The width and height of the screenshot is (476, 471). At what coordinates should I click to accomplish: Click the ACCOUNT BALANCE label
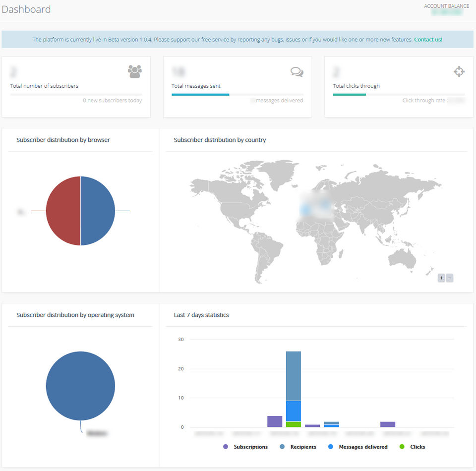(x=446, y=6)
